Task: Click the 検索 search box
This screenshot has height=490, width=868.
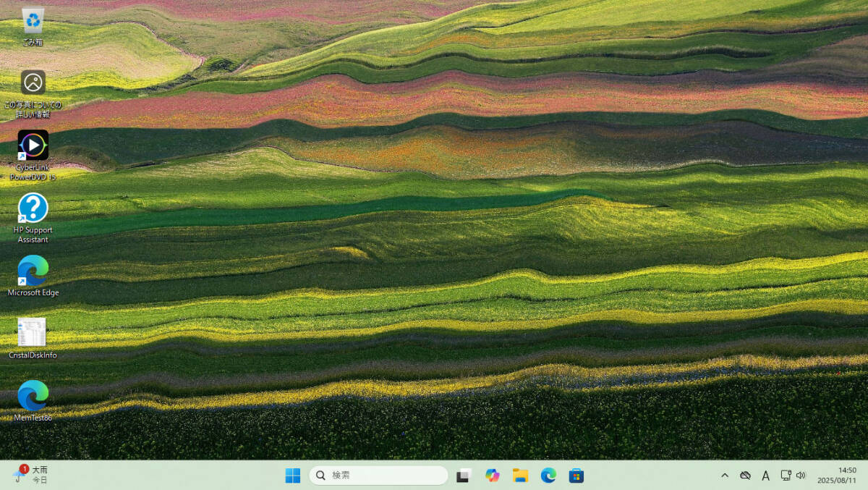Action: [x=378, y=476]
